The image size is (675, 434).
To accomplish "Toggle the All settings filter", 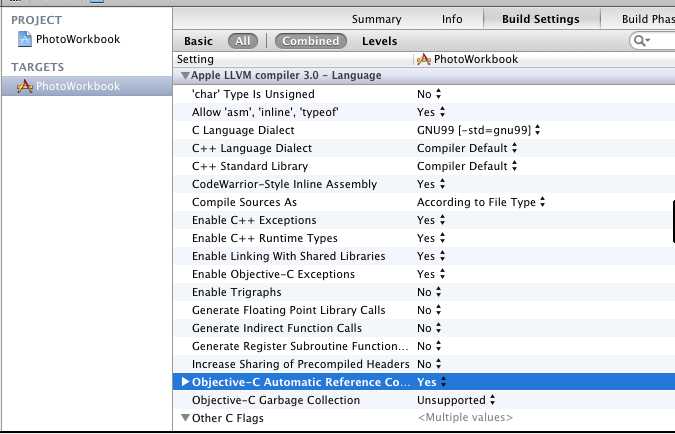I will [242, 41].
